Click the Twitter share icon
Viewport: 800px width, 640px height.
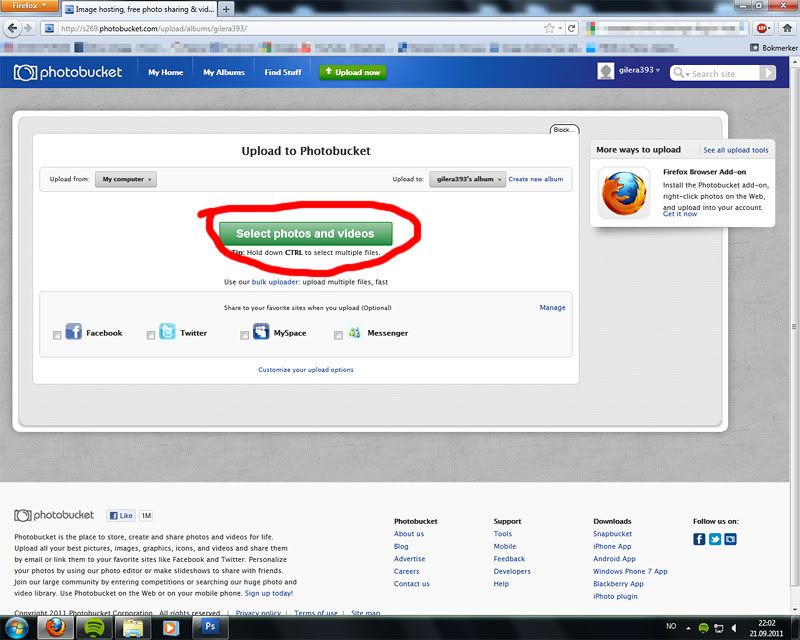click(x=167, y=332)
